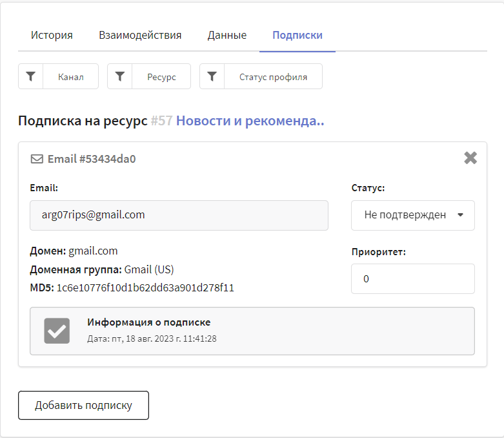Open the Статус dropdown Не подтвержден

pyautogui.click(x=413, y=215)
